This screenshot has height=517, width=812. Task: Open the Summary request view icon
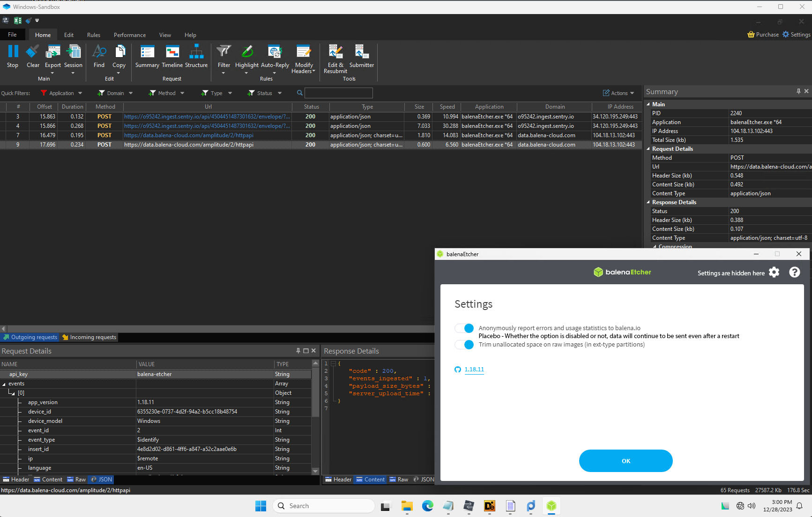point(147,52)
